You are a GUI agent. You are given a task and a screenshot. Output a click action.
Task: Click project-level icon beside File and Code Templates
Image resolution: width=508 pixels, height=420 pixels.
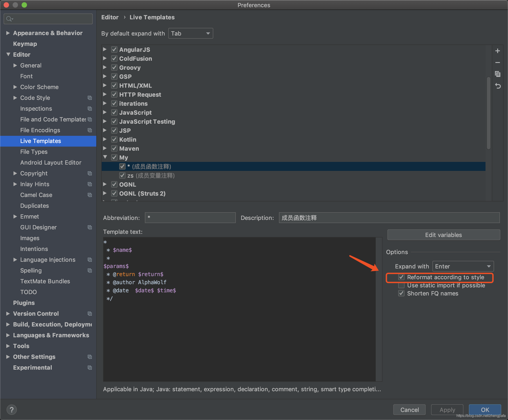(90, 119)
